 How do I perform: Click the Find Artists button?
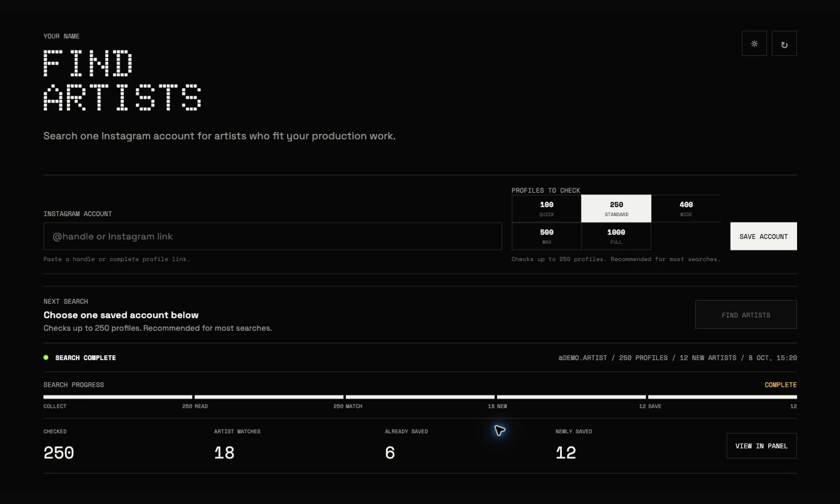(745, 315)
